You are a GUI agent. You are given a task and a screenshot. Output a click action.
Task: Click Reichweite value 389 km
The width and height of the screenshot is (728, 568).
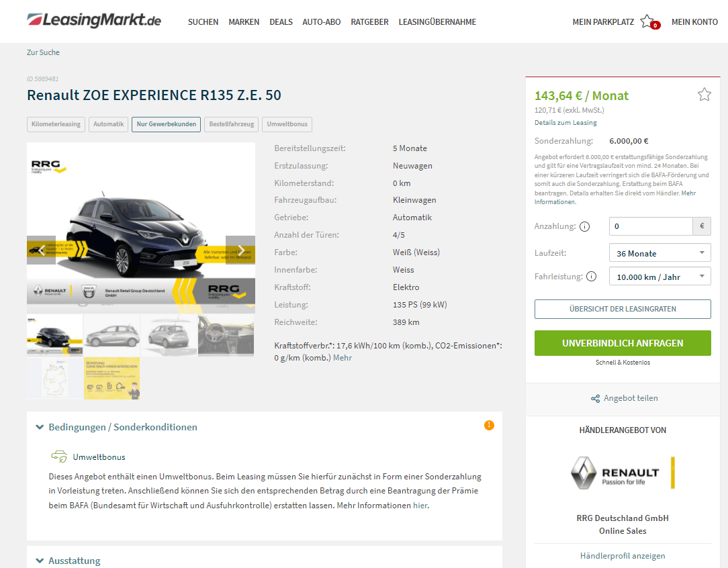(x=406, y=322)
